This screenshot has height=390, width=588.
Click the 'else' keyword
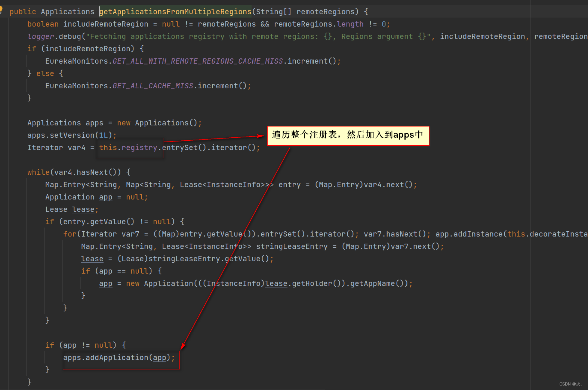pos(45,73)
